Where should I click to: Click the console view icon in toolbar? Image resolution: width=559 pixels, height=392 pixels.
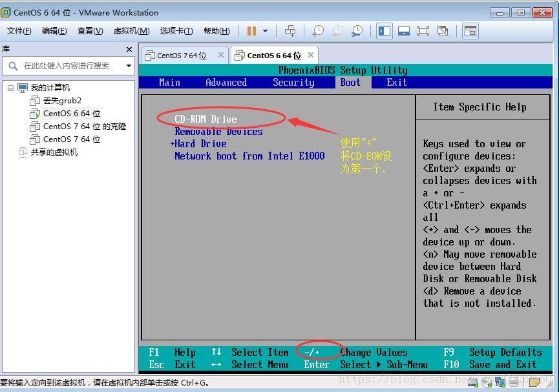coord(470,31)
